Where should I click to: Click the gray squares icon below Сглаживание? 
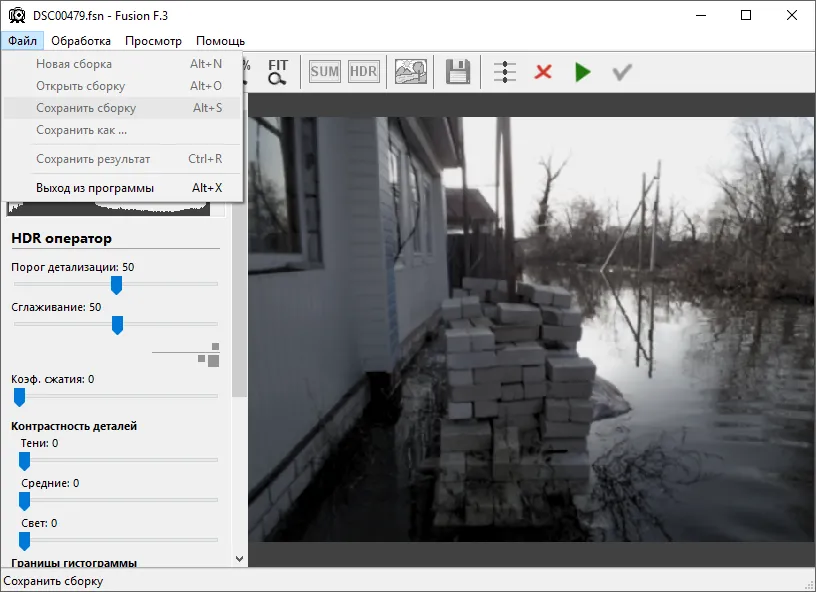tap(209, 355)
